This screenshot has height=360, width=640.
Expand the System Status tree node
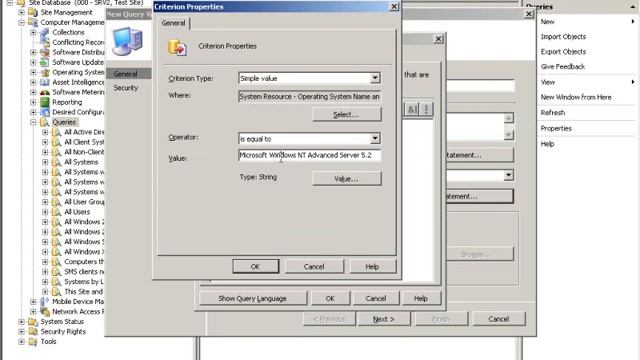[21, 322]
